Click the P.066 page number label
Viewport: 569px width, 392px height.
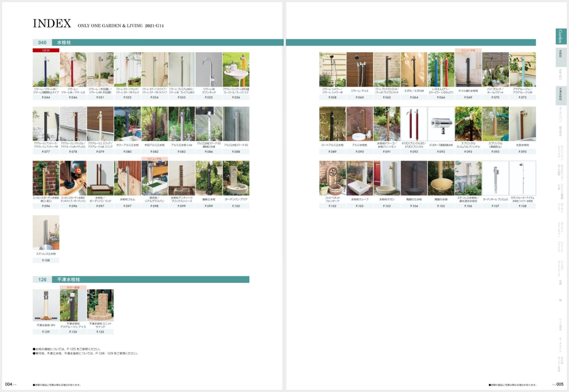click(441, 97)
